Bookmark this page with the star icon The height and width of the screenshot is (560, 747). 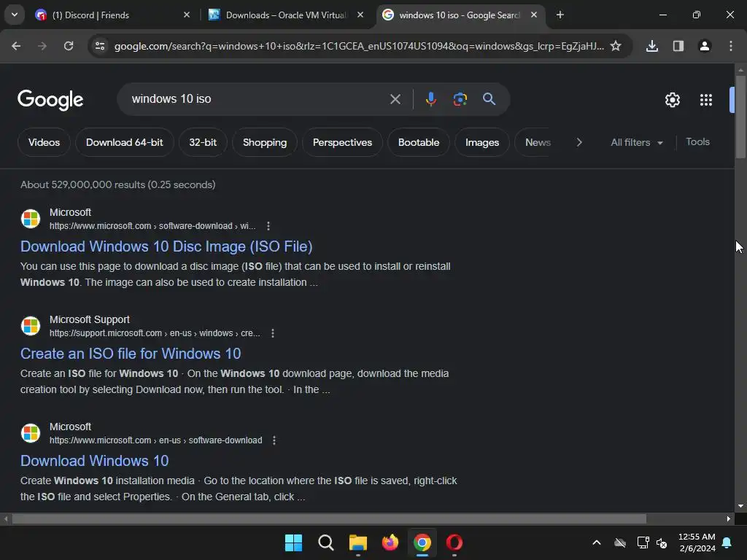click(x=616, y=46)
